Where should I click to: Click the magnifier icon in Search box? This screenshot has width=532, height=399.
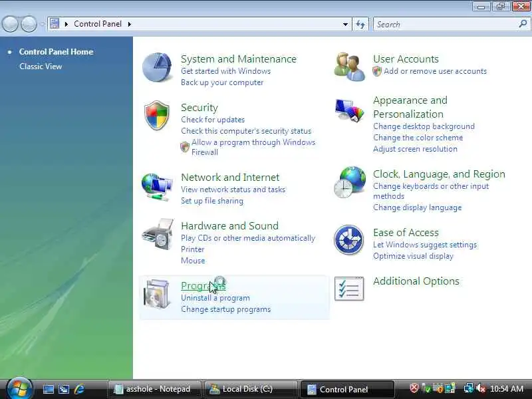(523, 24)
